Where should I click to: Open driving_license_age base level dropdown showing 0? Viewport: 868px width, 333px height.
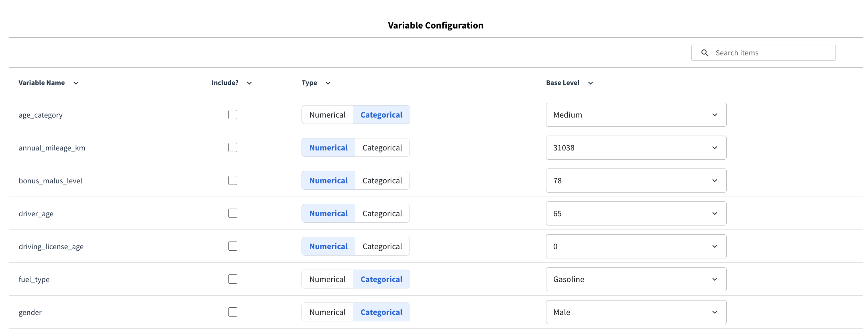coord(636,246)
